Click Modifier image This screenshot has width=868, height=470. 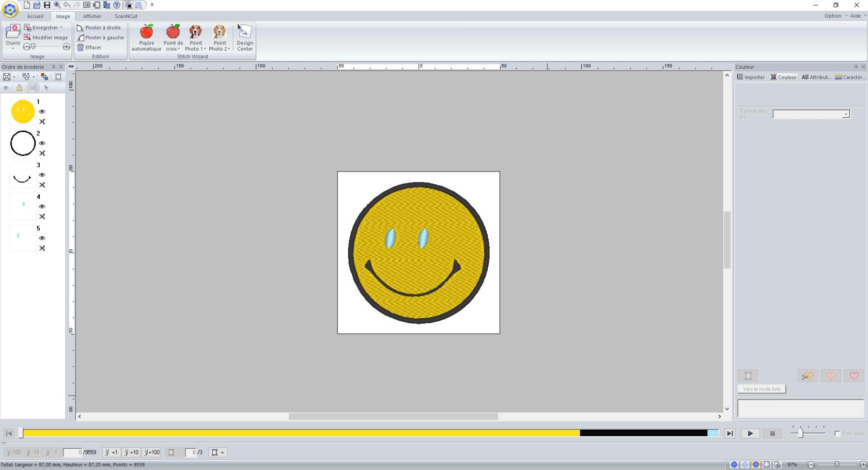pos(46,37)
